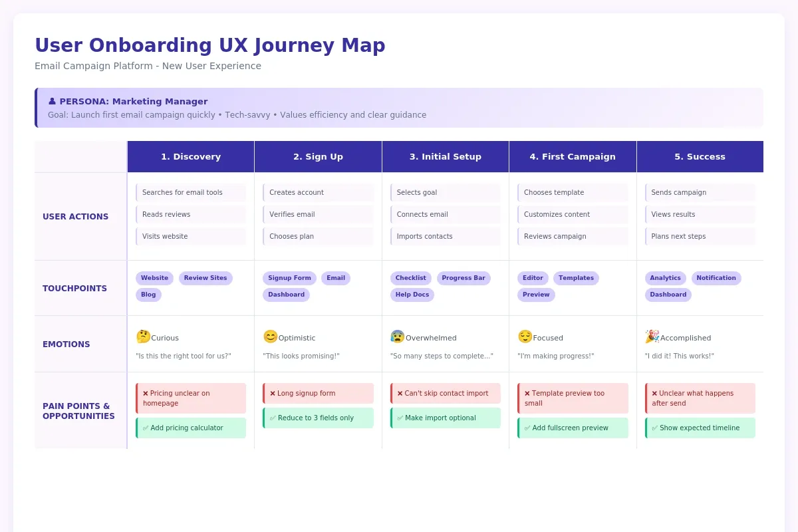Toggle the 'Help Docs' touchpoint chip
The image size is (798, 532).
(412, 295)
